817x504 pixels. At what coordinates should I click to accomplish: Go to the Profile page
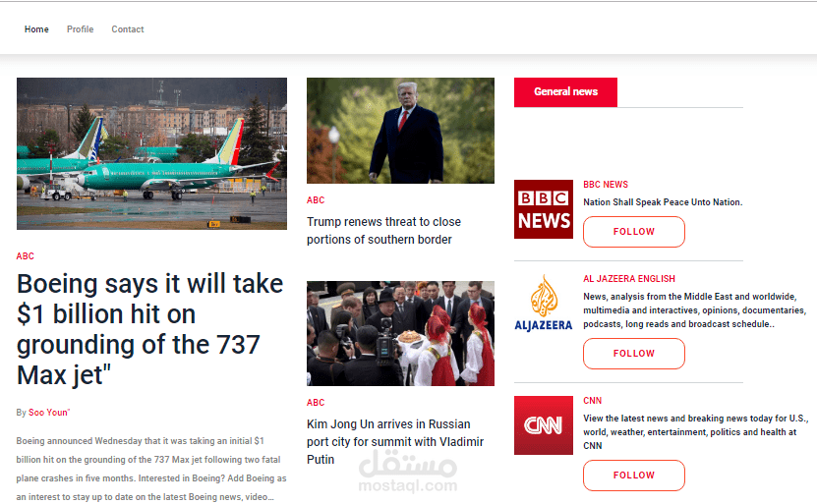pos(81,29)
